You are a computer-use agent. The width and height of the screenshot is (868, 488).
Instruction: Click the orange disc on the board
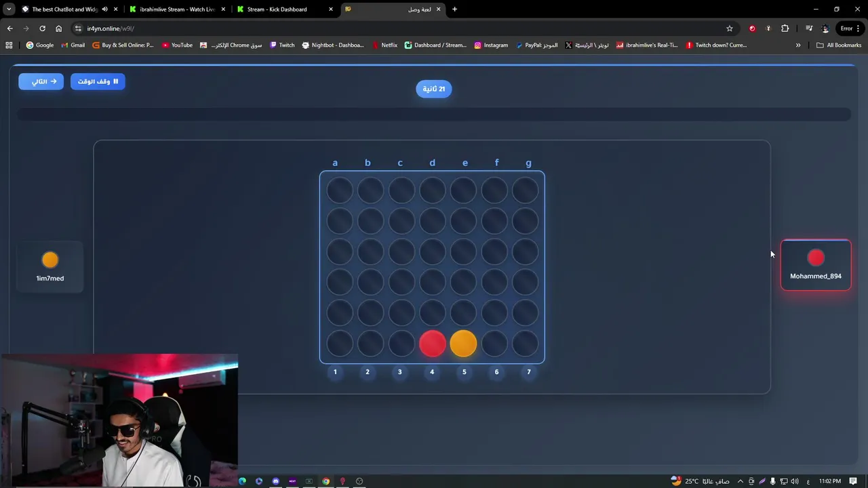[464, 344]
